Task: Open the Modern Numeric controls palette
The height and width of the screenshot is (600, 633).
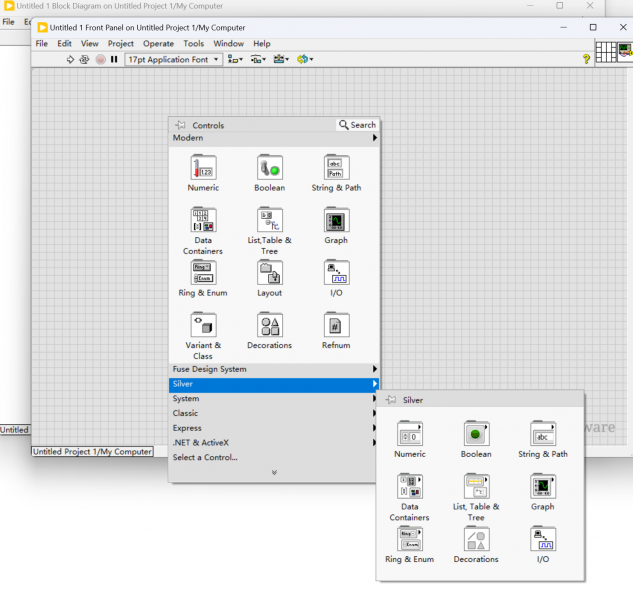Action: pos(203,173)
